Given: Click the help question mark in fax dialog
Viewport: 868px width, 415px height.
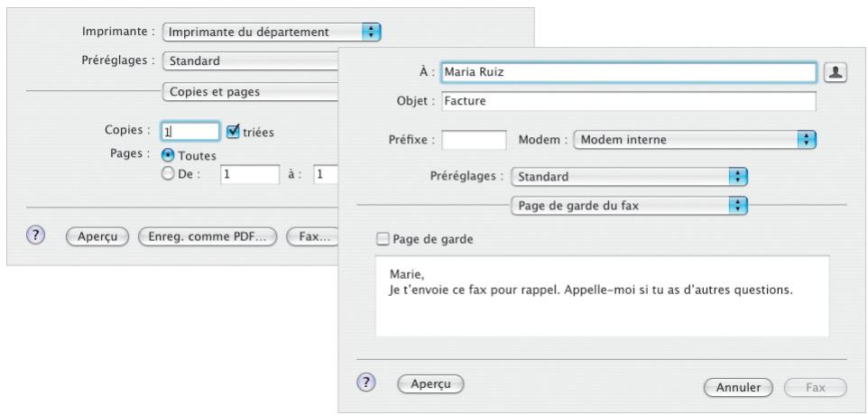Looking at the screenshot, I should [366, 382].
